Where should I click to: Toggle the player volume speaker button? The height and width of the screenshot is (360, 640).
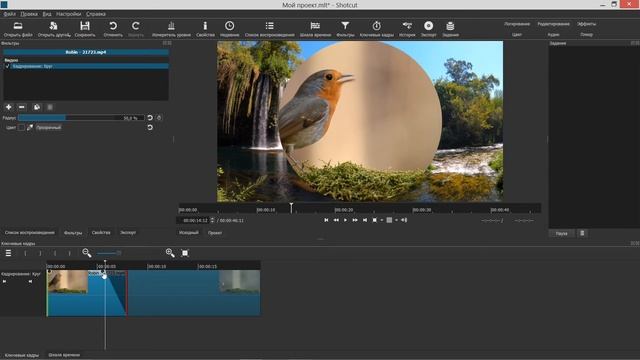click(404, 220)
